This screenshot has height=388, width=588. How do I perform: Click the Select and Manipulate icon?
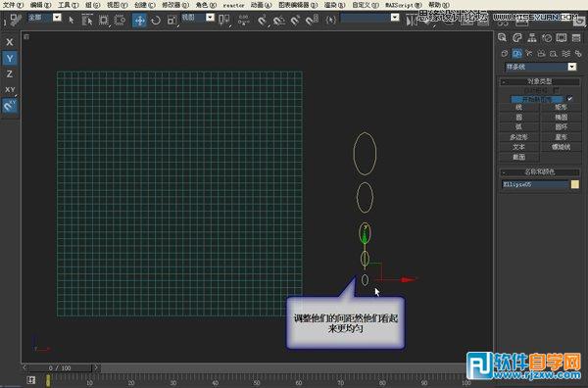[244, 20]
